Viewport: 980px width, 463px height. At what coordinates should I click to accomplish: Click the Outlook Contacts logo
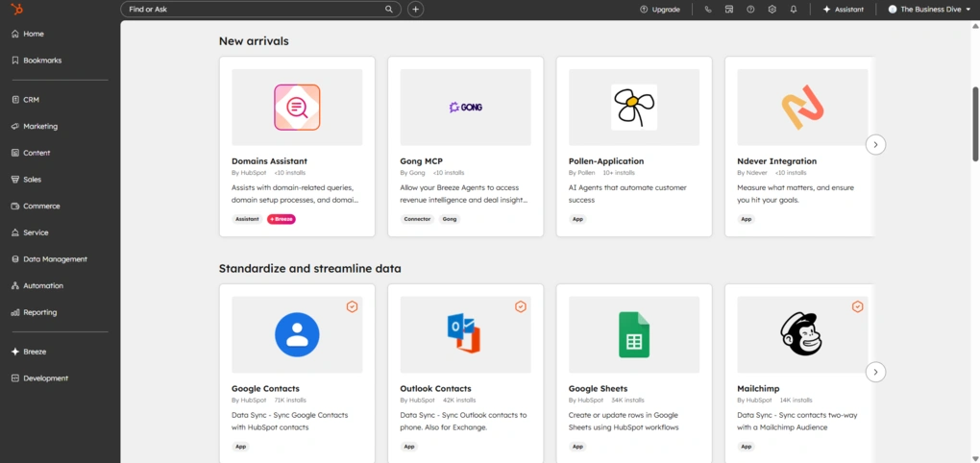464,335
